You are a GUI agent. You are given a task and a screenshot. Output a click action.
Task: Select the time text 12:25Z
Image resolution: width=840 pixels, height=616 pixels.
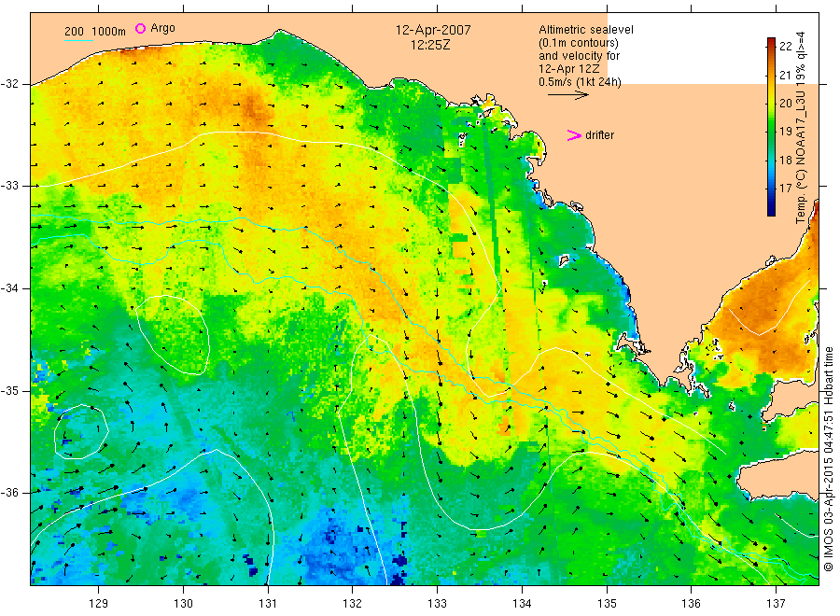(x=430, y=45)
